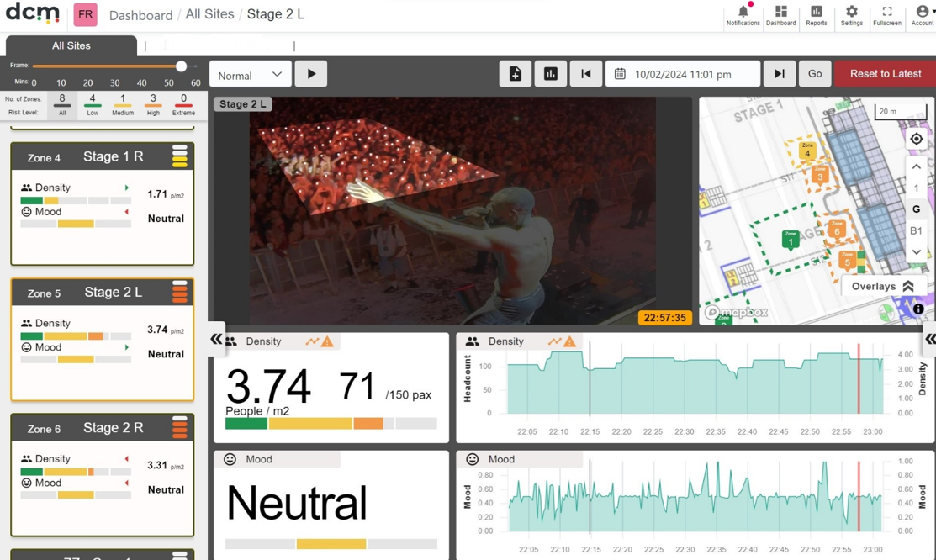The height and width of the screenshot is (560, 936).
Task: Click the Reset to Latest button
Action: (886, 74)
